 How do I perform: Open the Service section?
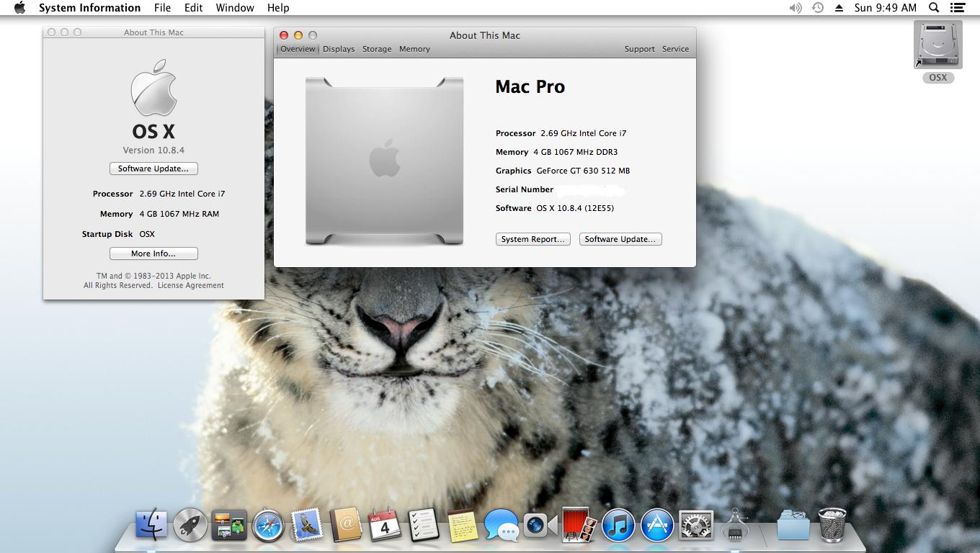676,49
